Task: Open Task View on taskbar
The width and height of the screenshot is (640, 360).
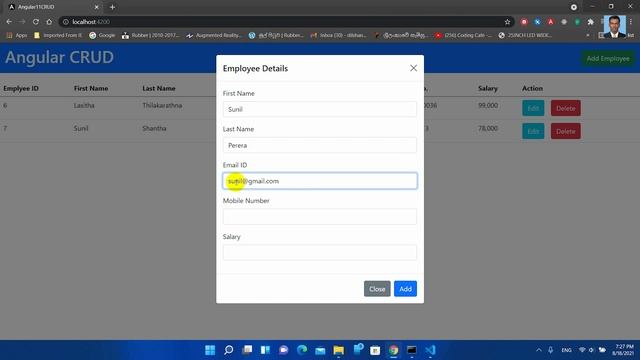Action: [247, 350]
